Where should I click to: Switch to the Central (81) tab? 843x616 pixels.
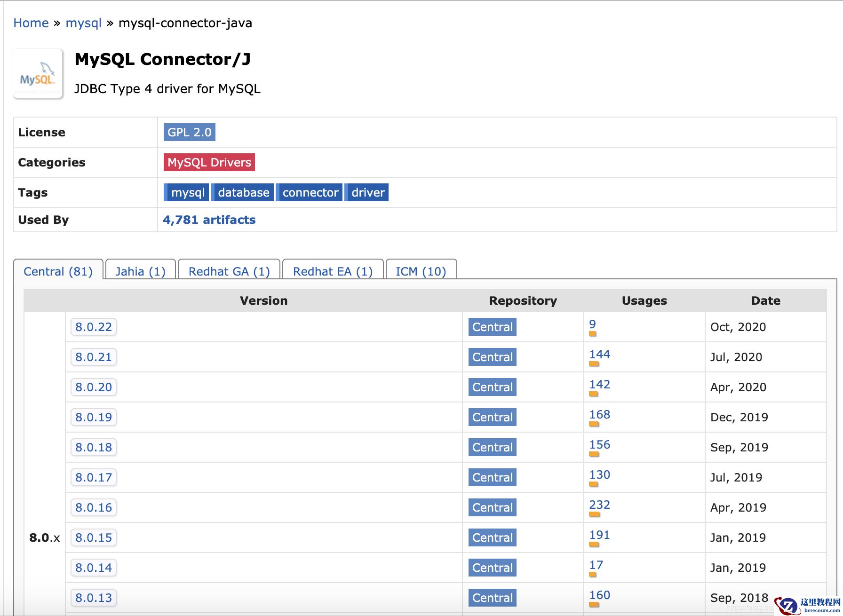point(58,271)
